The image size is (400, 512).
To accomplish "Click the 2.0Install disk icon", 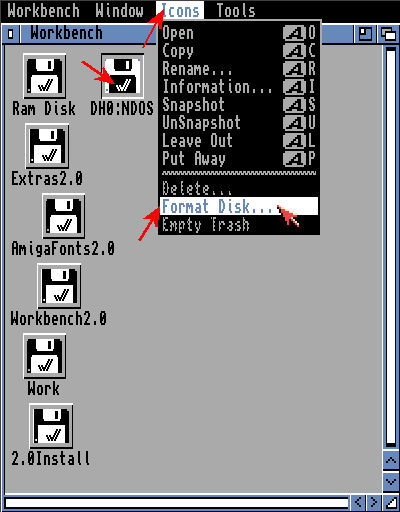I will 51,426.
